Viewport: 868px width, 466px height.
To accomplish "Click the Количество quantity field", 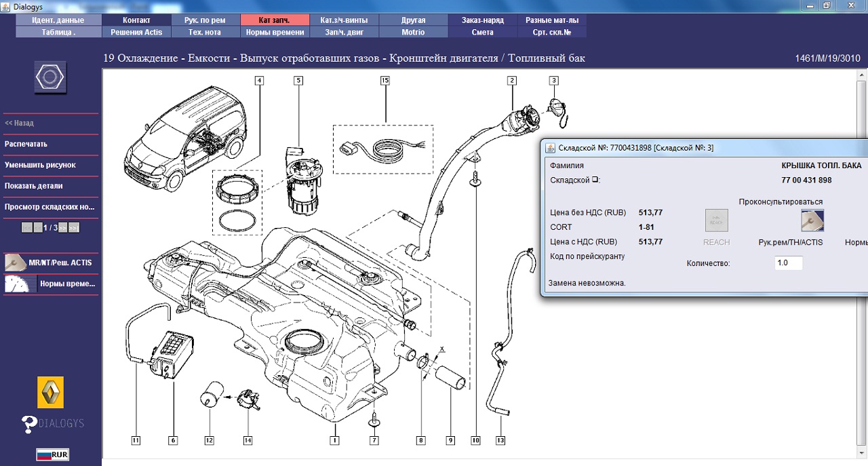I will tap(789, 263).
